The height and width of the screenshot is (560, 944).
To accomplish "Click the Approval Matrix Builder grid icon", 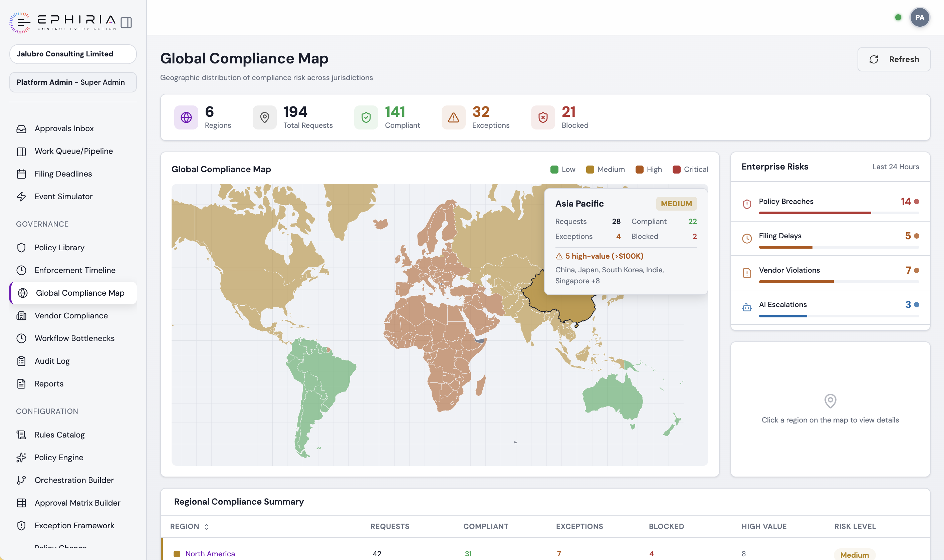I will (21, 503).
